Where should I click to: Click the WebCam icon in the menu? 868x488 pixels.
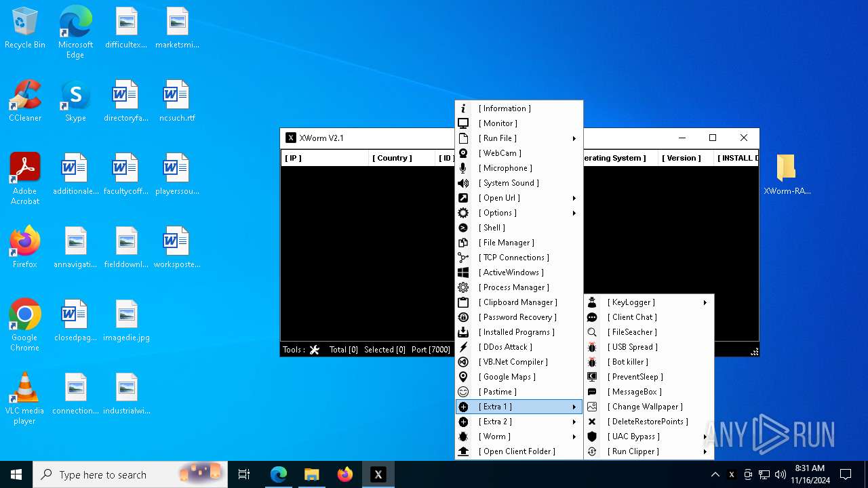[463, 153]
